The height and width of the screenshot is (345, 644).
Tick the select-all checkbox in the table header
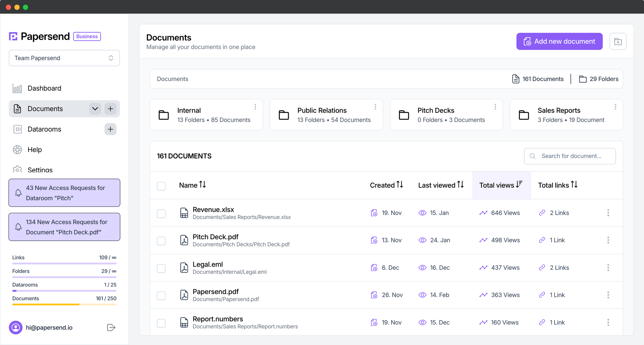(161, 186)
